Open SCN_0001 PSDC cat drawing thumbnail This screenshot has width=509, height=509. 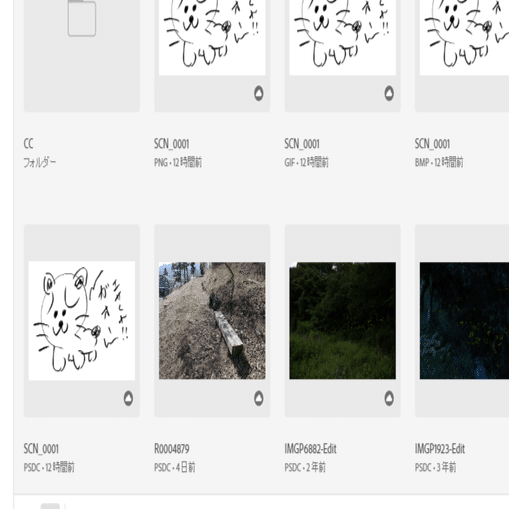tap(82, 321)
